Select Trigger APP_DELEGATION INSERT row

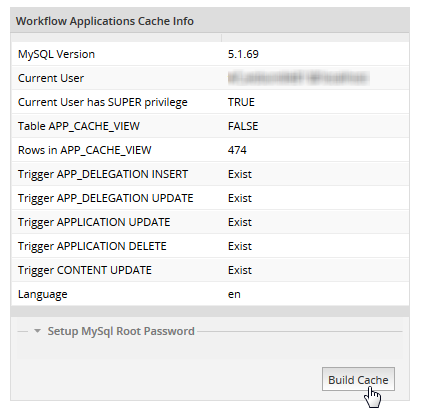(210, 174)
